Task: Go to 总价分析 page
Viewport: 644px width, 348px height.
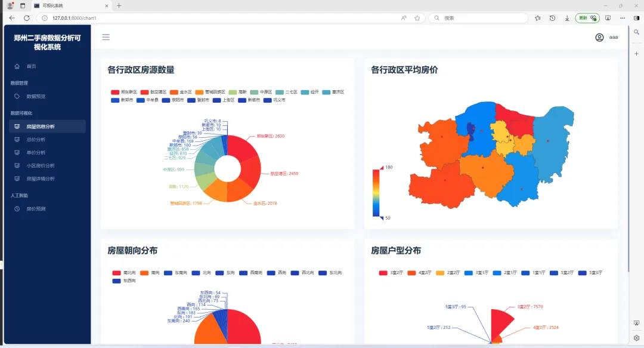Action: point(36,140)
